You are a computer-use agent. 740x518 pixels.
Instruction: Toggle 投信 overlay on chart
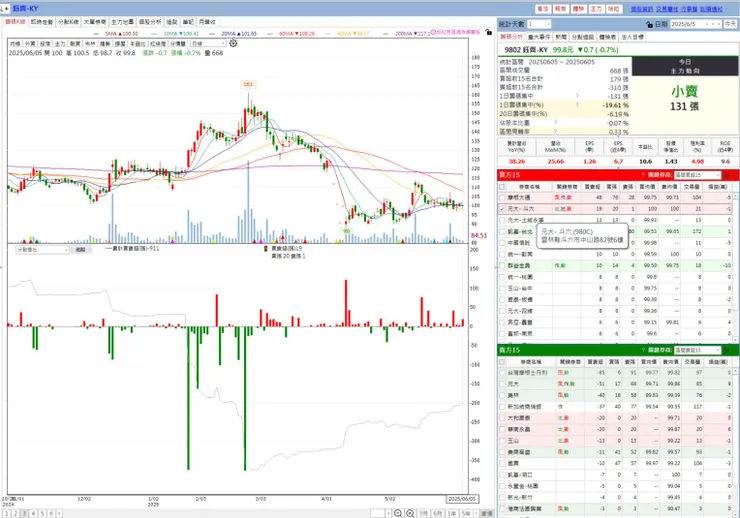tap(45, 44)
